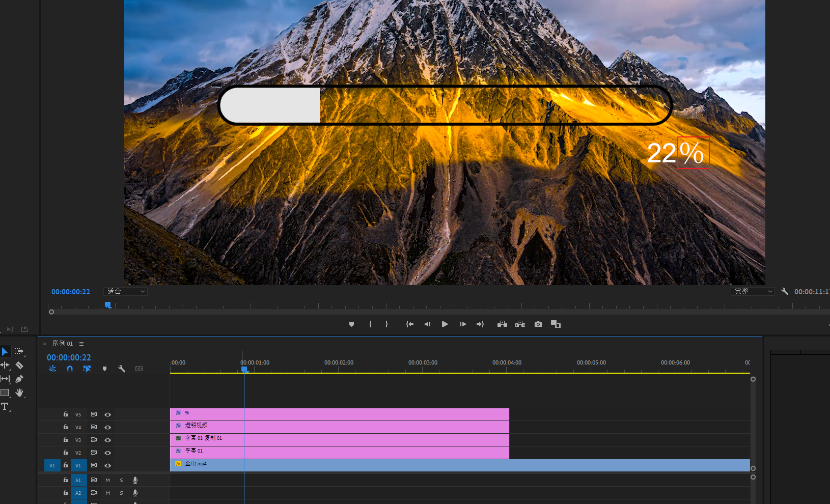Toggle lock on track V3
Viewport: 830px width, 504px height.
pyautogui.click(x=66, y=440)
